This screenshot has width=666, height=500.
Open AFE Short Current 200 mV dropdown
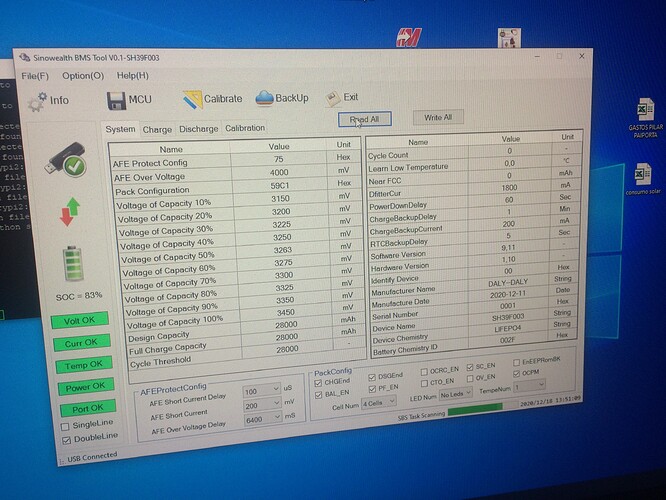[x=262, y=405]
